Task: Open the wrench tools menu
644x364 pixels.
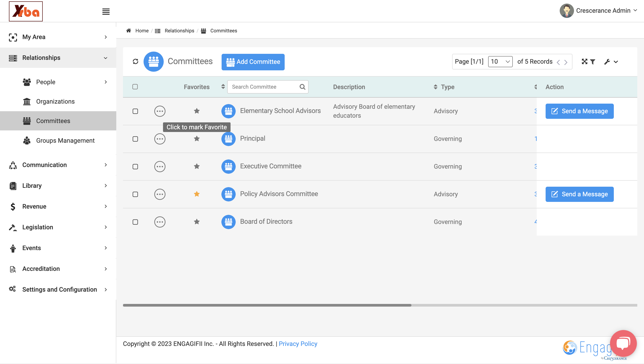Action: (611, 62)
